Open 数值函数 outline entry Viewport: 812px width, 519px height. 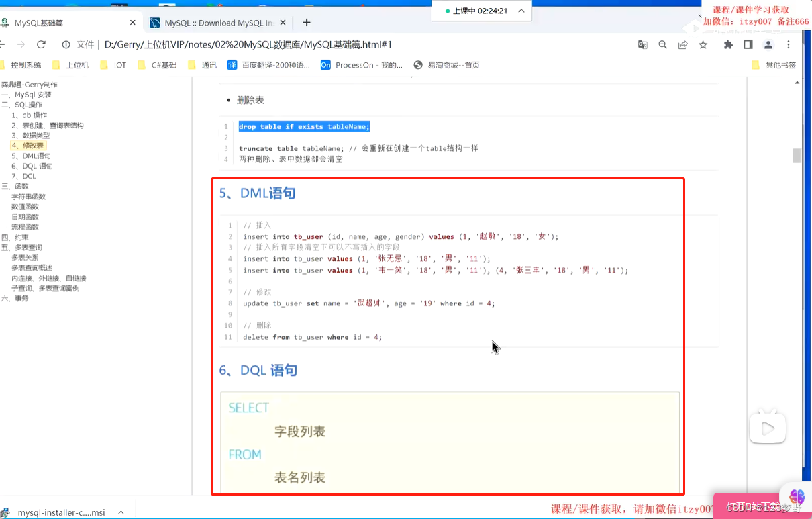(25, 207)
